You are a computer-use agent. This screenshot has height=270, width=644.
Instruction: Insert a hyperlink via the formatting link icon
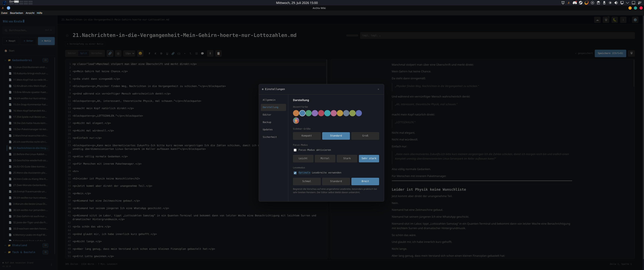pos(173,53)
